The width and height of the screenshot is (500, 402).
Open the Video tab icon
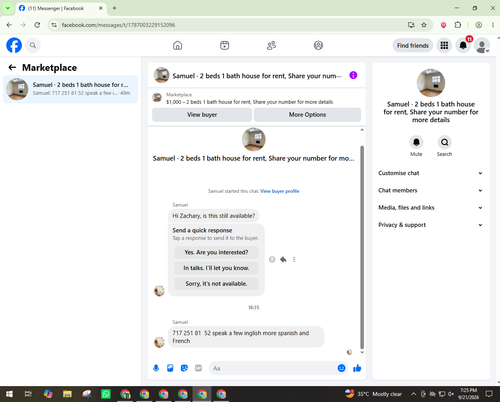[225, 45]
